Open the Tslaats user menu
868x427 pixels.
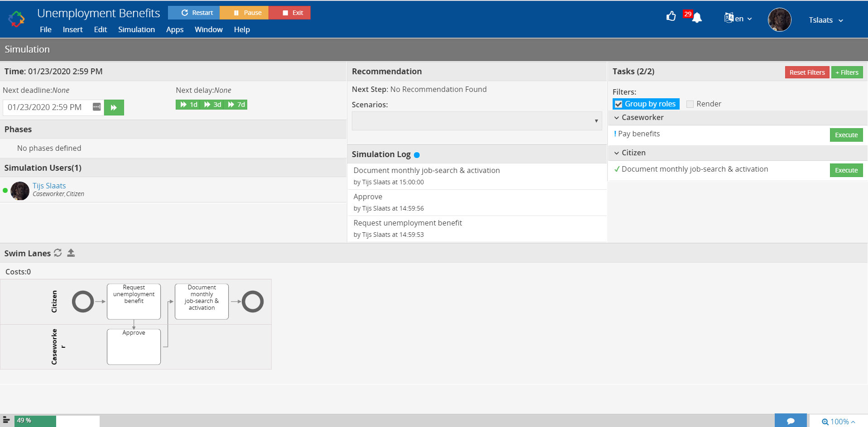pos(826,20)
